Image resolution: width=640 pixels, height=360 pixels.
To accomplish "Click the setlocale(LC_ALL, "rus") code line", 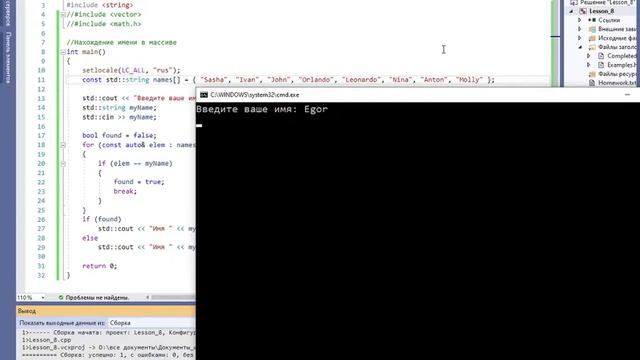I will pyautogui.click(x=131, y=70).
